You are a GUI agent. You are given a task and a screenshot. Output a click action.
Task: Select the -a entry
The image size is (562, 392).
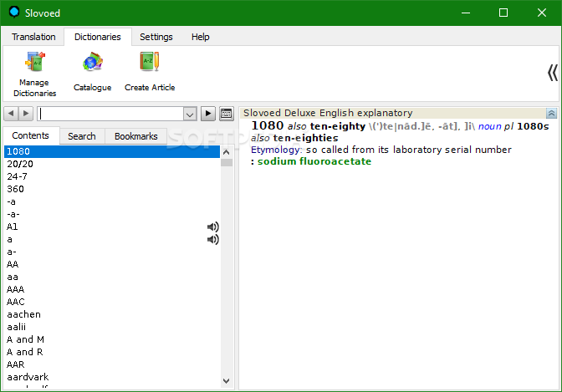112,201
